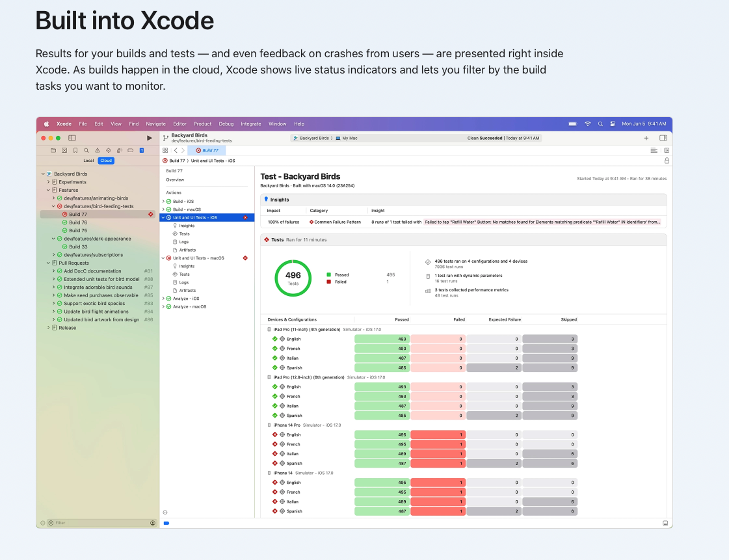Image resolution: width=729 pixels, height=560 pixels.
Task: Toggle the left navigator sidebar
Action: (x=72, y=138)
